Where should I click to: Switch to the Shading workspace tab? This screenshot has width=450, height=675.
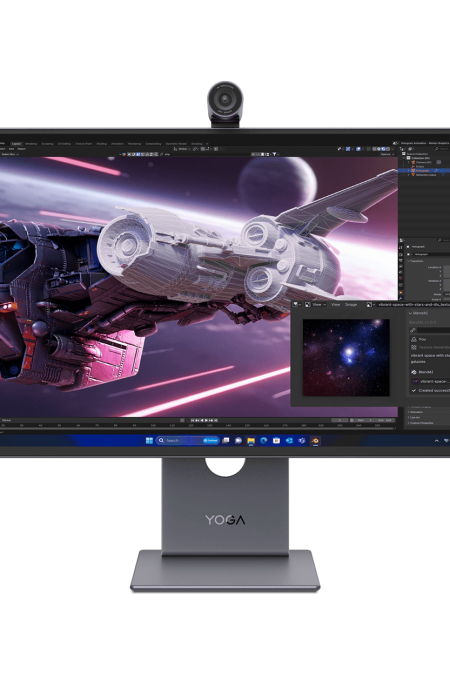(102, 144)
